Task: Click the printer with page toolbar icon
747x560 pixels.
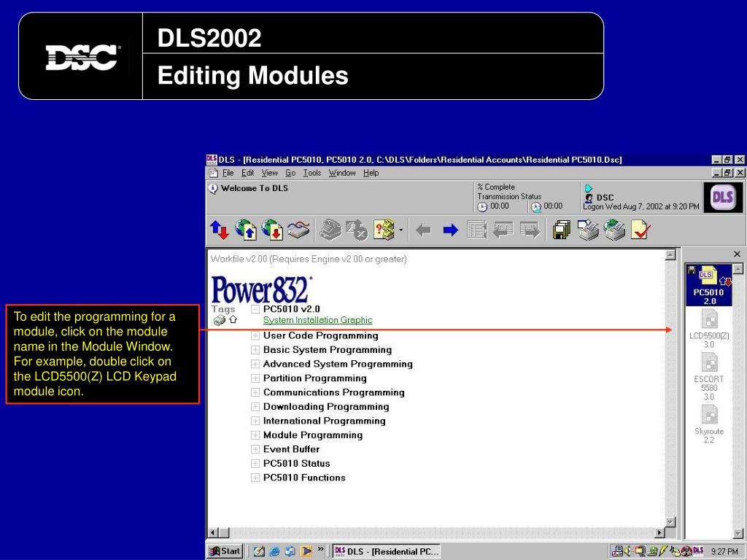Action: pos(588,230)
